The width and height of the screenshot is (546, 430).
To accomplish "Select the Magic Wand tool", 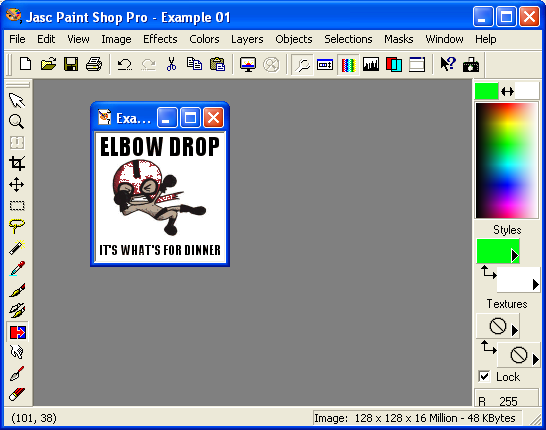I will pos(17,247).
